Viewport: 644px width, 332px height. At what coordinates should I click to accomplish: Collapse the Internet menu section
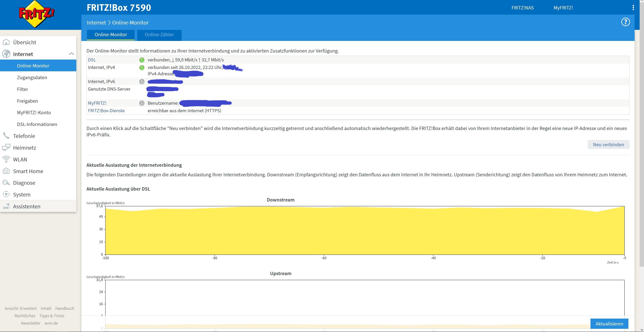[71, 54]
